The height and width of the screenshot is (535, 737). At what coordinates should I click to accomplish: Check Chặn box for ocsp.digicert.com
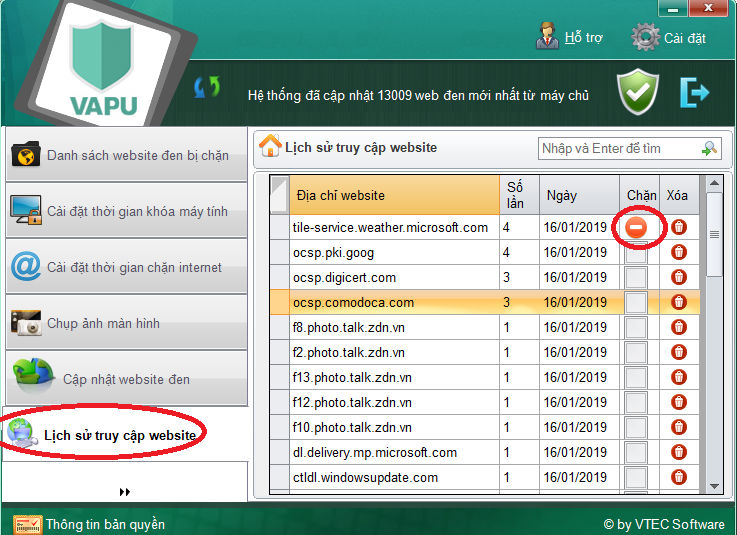(x=636, y=277)
